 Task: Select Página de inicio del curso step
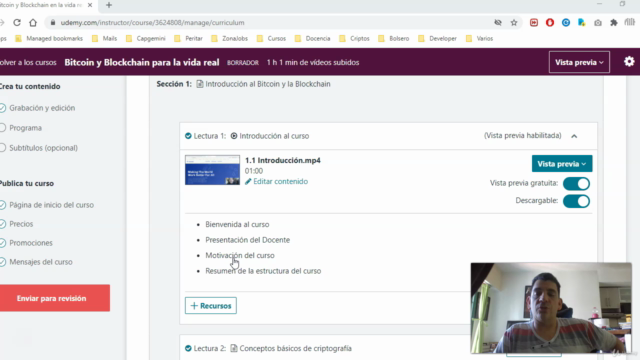pos(47,205)
